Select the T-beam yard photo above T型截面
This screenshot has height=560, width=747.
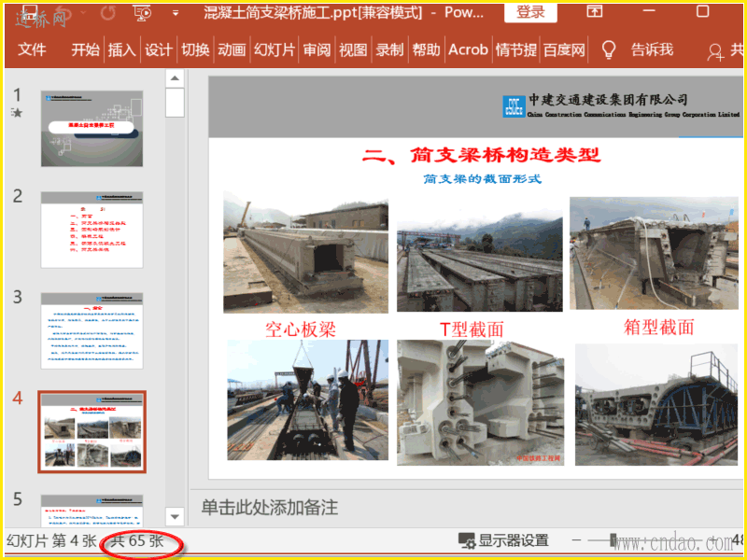pos(480,259)
